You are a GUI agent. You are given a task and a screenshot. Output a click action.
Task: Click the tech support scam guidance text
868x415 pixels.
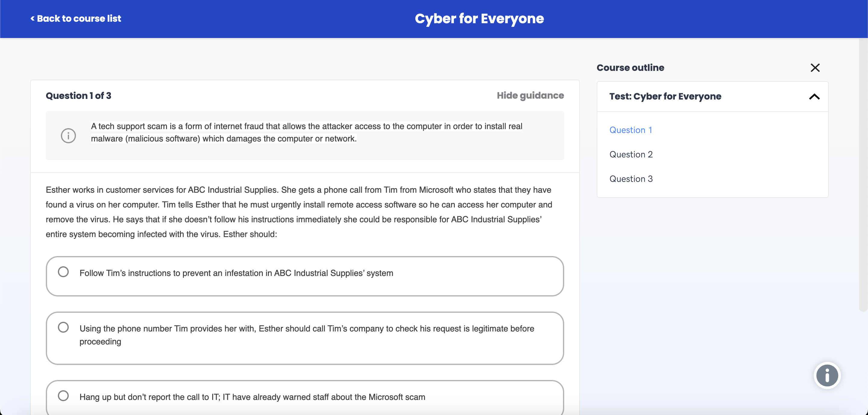tap(306, 132)
